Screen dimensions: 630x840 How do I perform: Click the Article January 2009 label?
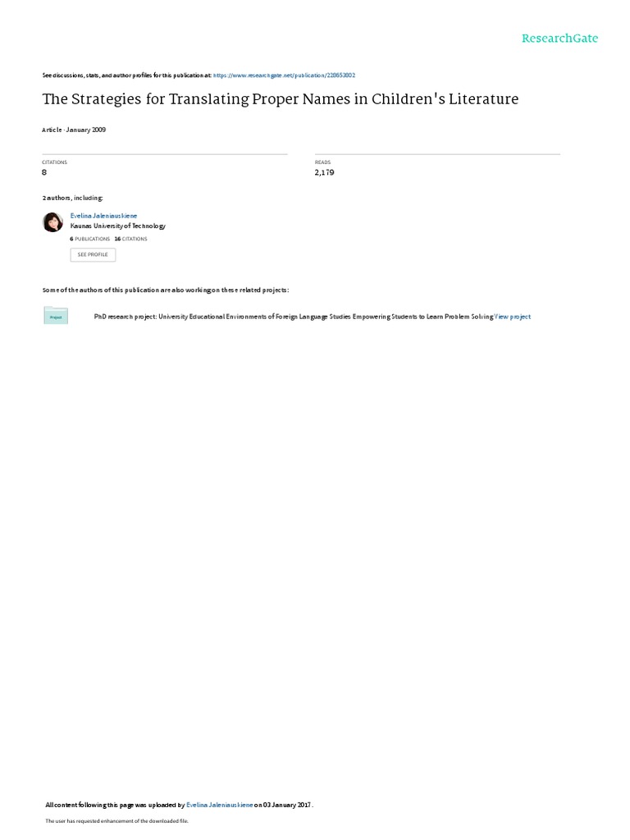pyautogui.click(x=74, y=130)
